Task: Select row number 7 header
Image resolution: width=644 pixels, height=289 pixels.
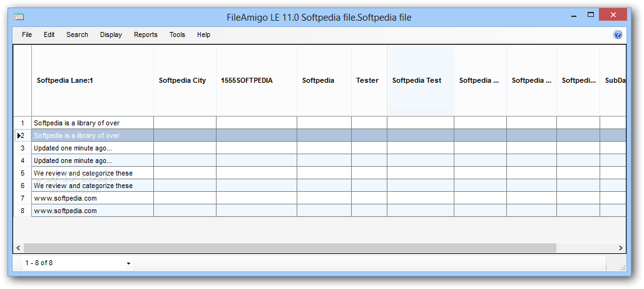Action: [23, 198]
